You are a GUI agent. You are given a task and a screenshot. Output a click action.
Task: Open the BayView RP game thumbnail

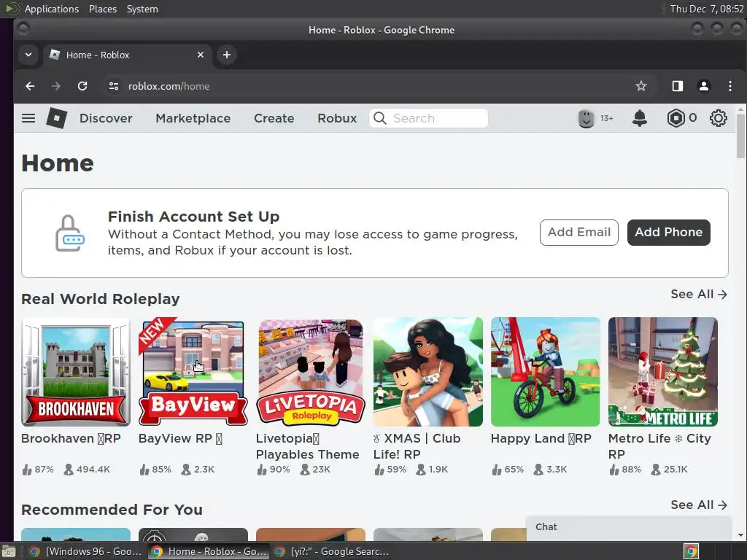pos(193,372)
